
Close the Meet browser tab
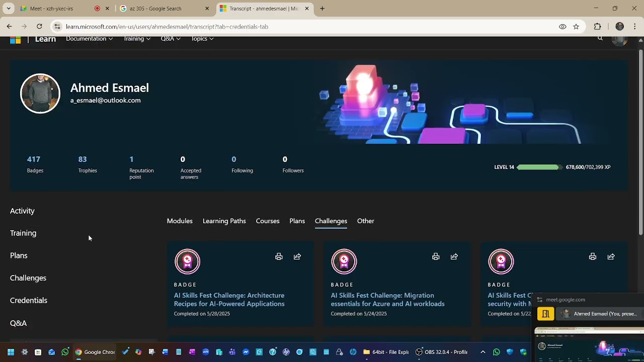[x=107, y=9]
